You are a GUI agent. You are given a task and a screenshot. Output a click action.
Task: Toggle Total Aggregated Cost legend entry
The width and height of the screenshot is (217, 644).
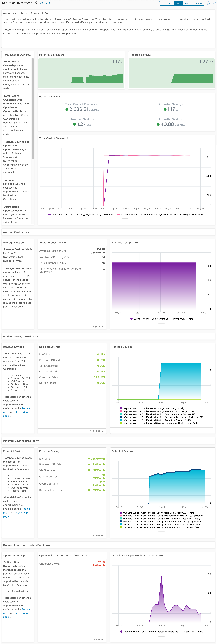coord(81,214)
